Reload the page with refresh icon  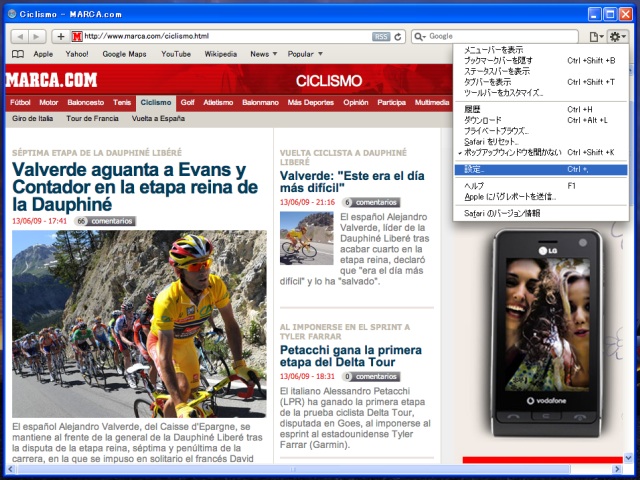coord(398,37)
